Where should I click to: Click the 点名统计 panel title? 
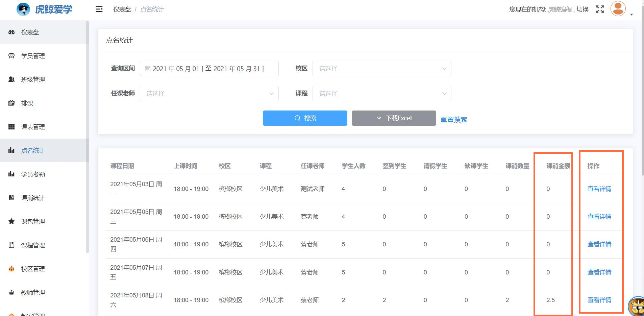119,41
